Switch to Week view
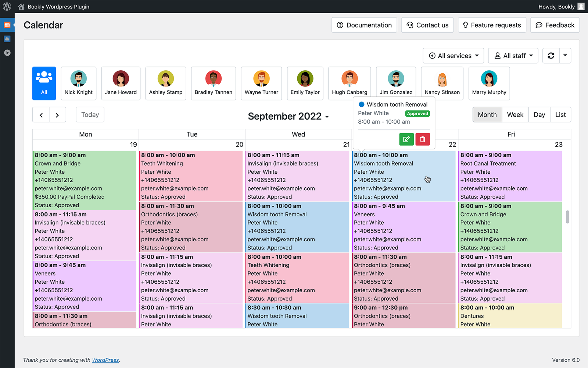 click(515, 115)
